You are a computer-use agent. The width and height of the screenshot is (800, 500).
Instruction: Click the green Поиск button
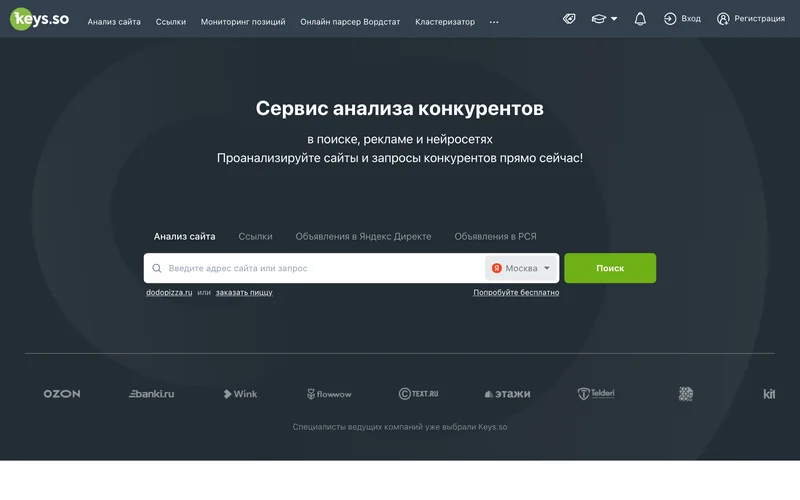pos(610,268)
